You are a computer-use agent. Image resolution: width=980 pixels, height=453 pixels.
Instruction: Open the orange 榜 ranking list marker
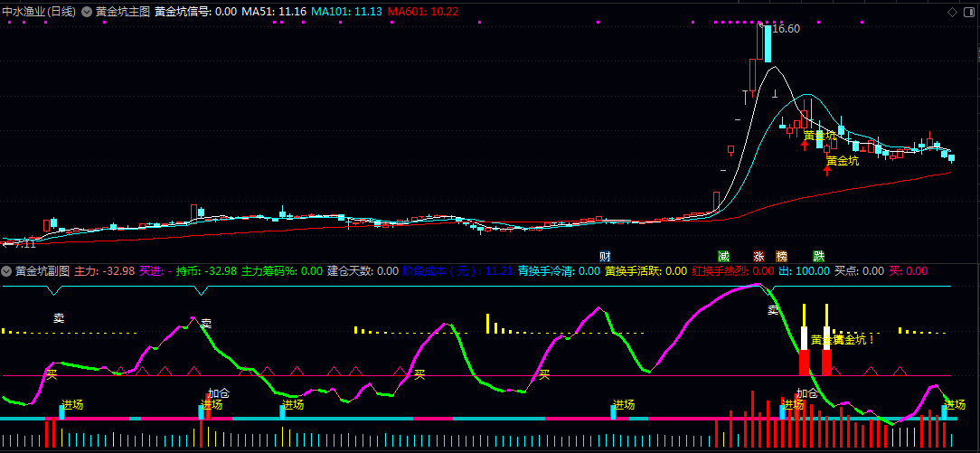pos(781,256)
